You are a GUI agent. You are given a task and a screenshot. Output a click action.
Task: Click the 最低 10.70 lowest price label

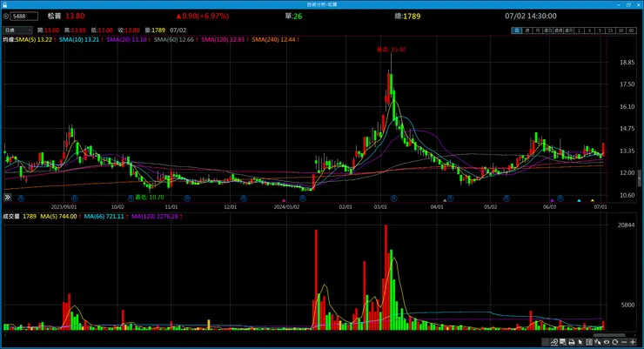pos(150,198)
